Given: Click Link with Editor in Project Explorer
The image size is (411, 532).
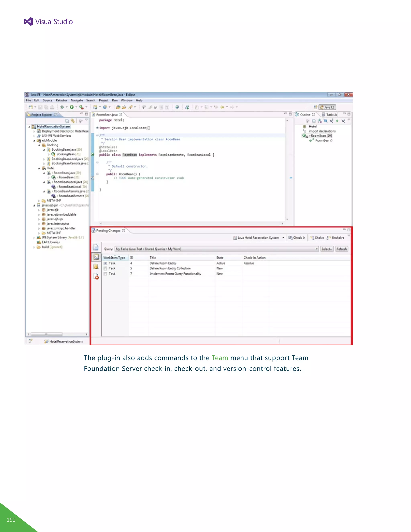Looking at the screenshot, I should point(73,121).
